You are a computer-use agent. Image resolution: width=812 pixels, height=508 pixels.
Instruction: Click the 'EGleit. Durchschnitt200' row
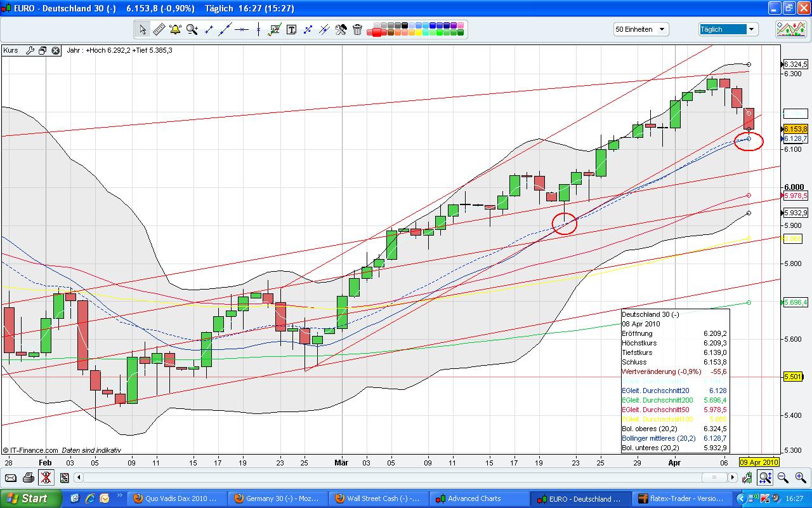tap(674, 400)
